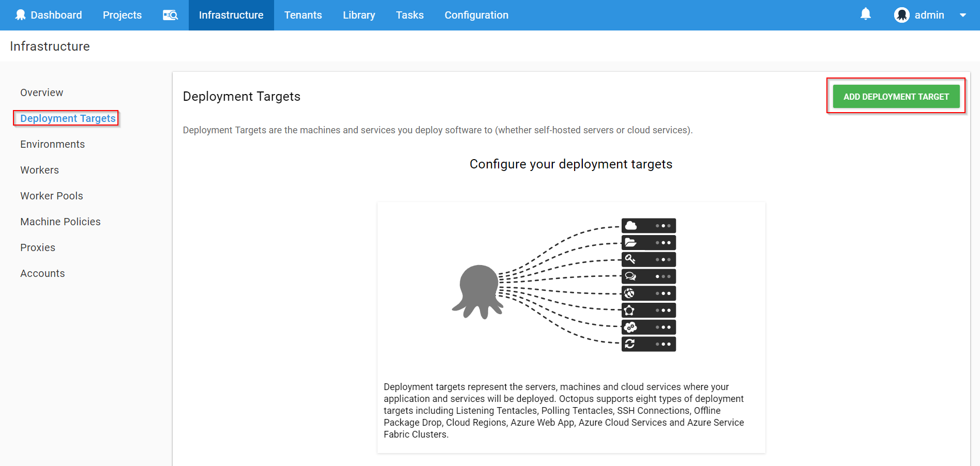
Task: Go to the Tenants tab
Action: 303,15
